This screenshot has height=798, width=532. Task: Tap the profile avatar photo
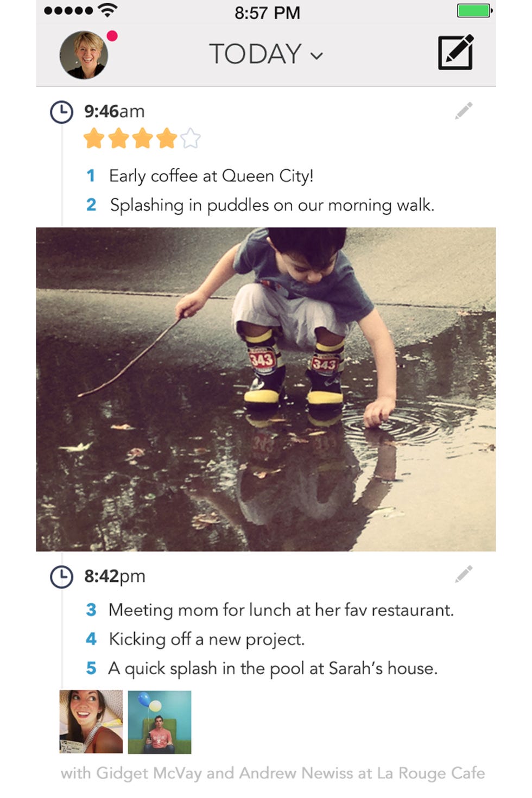click(x=84, y=55)
